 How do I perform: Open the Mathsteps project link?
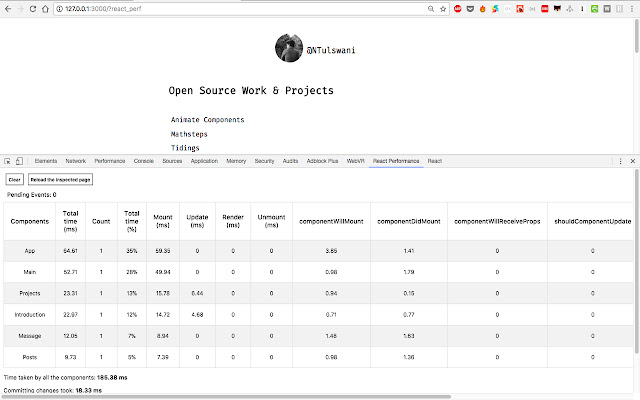(189, 134)
